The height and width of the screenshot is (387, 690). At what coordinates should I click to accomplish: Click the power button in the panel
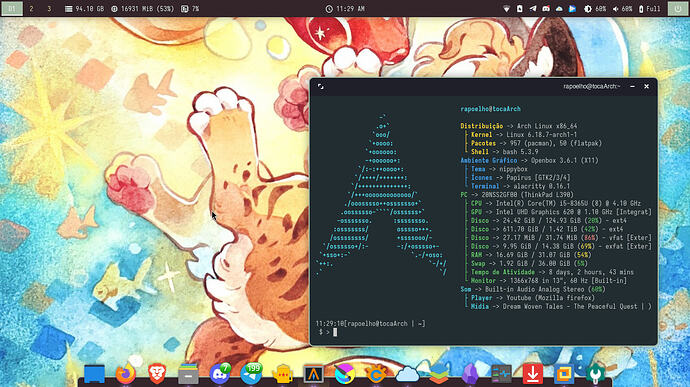[x=678, y=8]
